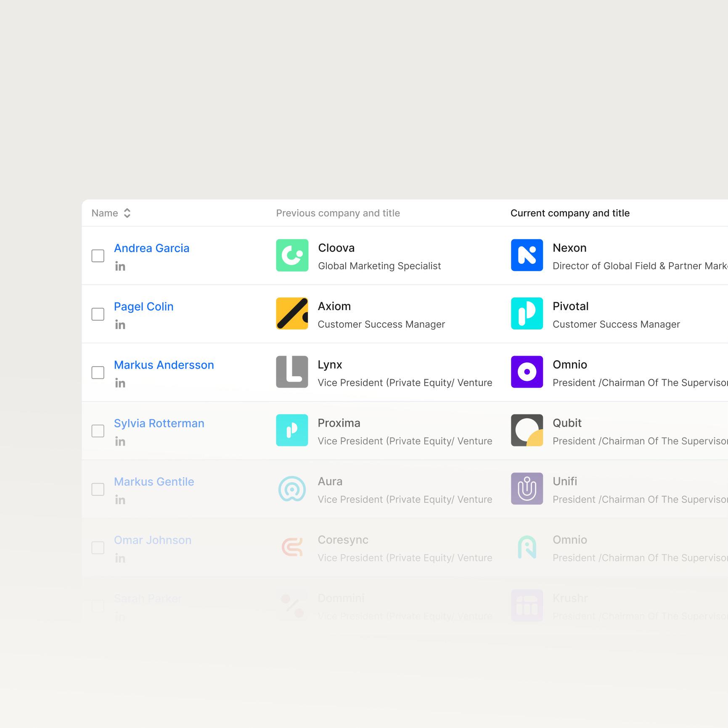Open Andrea Garcia's LinkedIn icon
Viewport: 728px width, 728px height.
point(120,266)
